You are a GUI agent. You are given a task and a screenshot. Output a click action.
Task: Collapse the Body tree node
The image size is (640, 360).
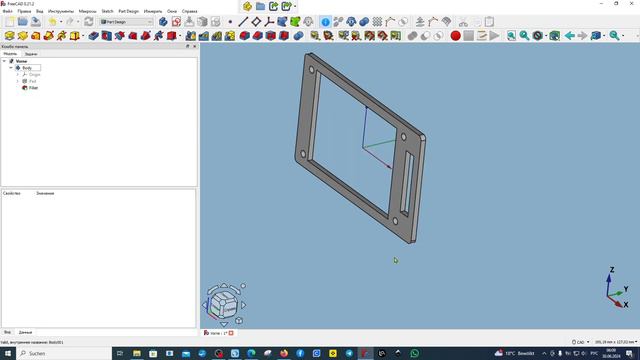pyautogui.click(x=11, y=68)
